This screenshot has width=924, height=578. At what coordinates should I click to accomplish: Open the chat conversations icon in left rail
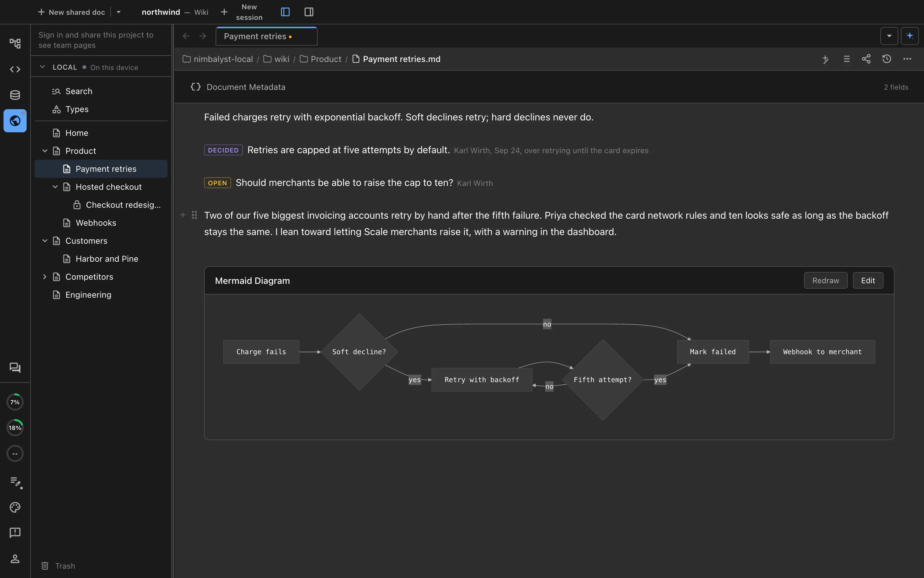pos(15,367)
